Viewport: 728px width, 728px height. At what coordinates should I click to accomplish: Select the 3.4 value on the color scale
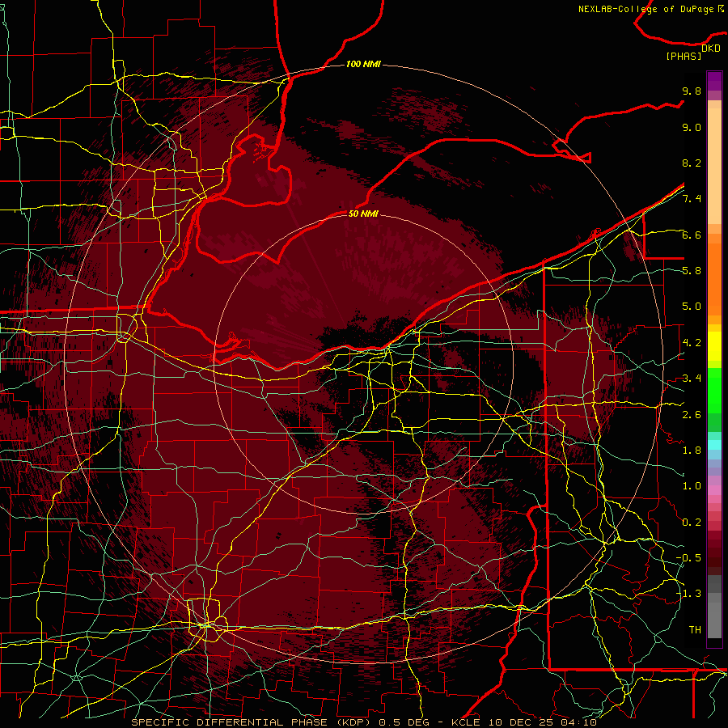(692, 379)
